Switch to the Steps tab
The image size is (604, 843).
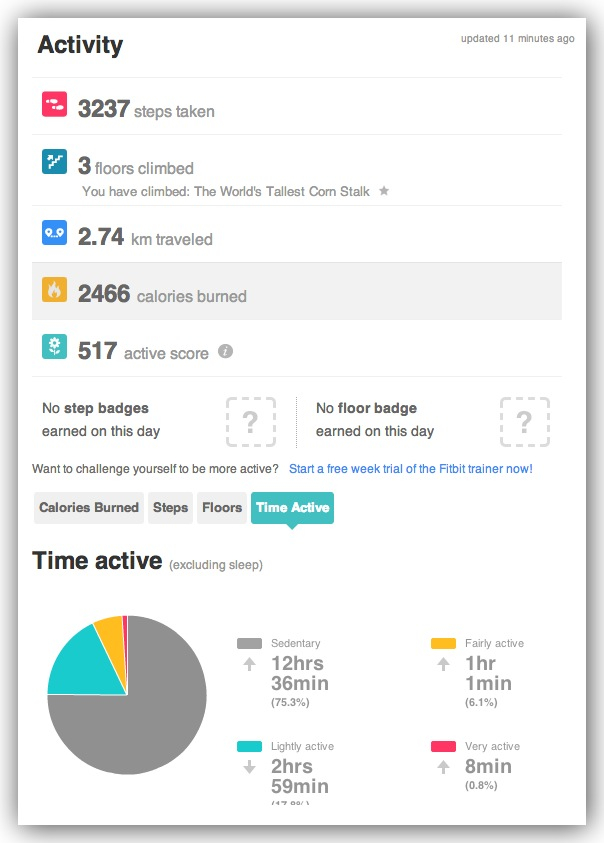tap(171, 508)
